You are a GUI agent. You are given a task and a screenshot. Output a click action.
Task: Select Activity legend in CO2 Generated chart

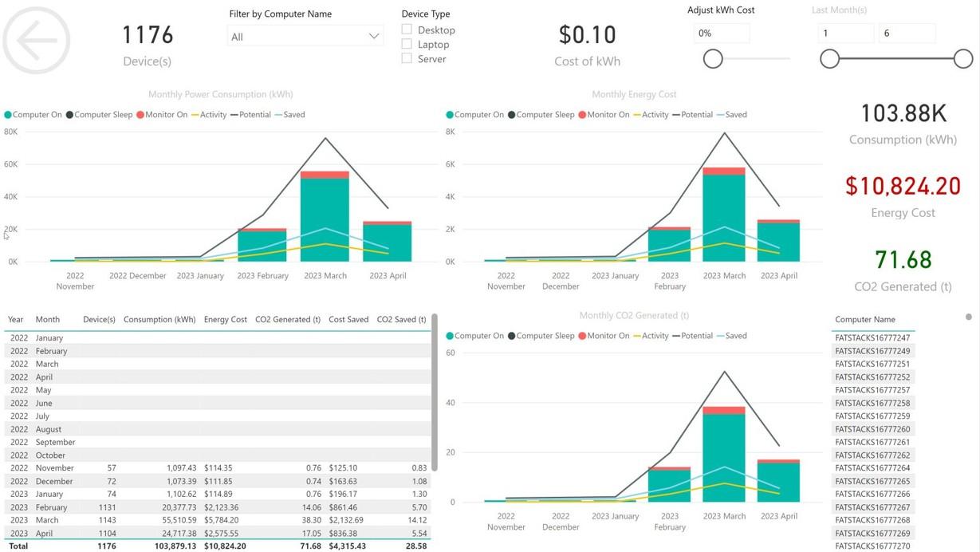(651, 336)
